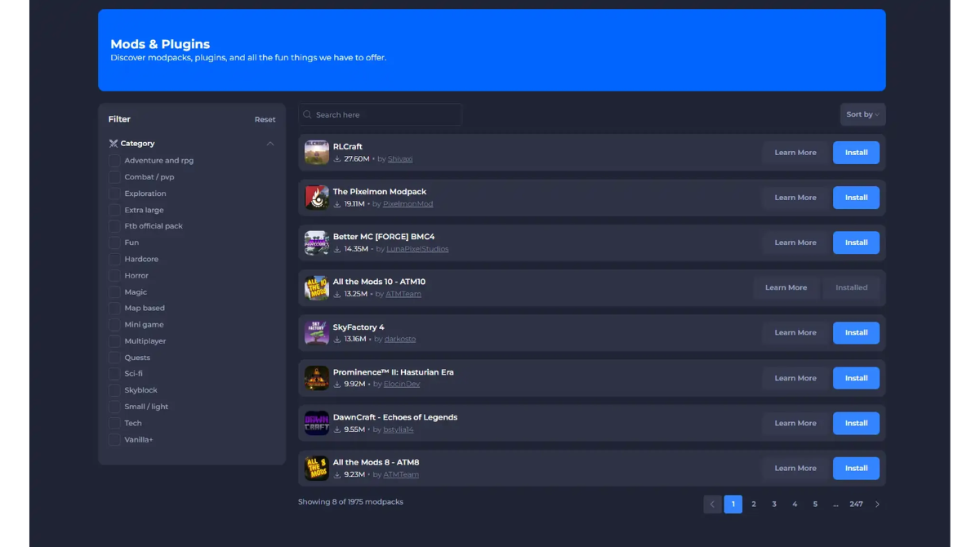Enable the Exploration filter checkbox
Screen dimensions: 980x547
114,193
